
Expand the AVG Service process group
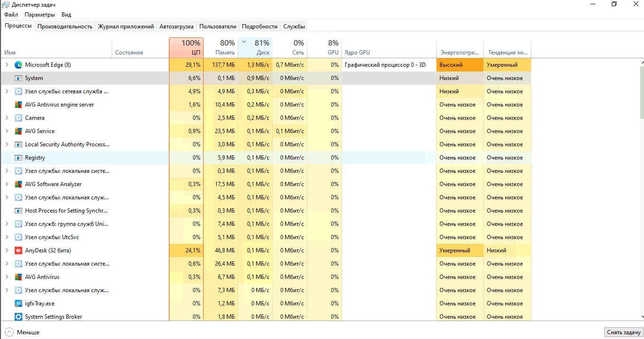(7, 131)
